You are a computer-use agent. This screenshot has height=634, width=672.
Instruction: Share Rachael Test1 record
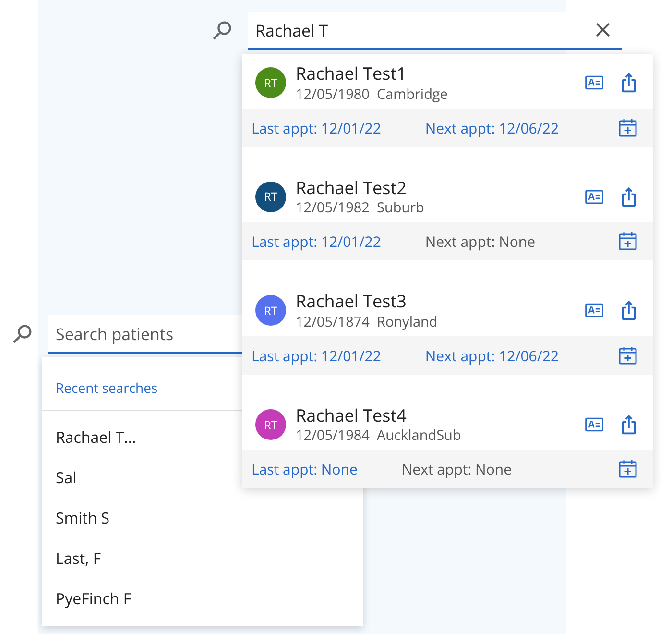click(629, 83)
